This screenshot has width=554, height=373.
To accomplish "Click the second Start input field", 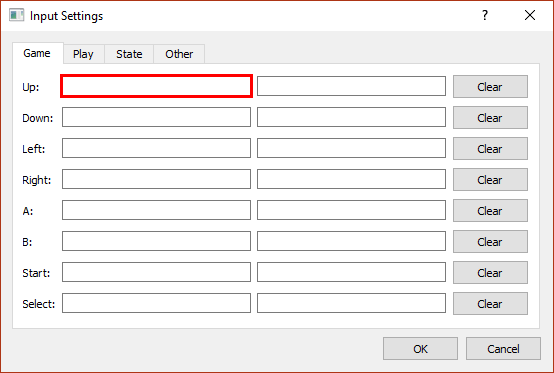I will pos(351,272).
